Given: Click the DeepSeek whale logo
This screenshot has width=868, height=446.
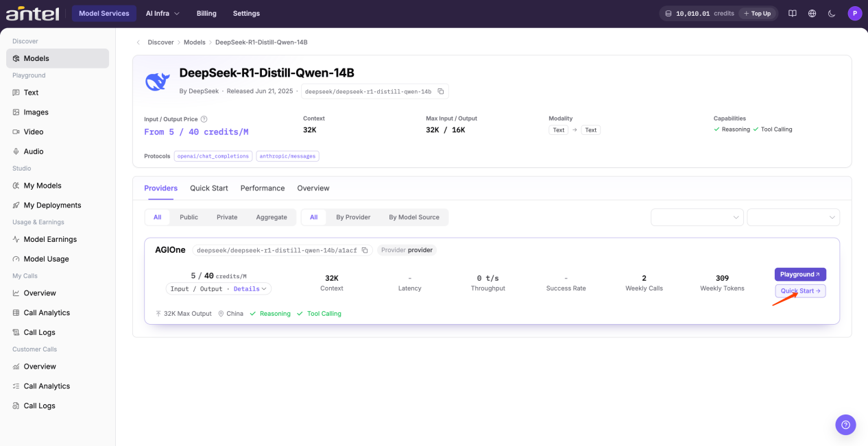Looking at the screenshot, I should coord(157,82).
